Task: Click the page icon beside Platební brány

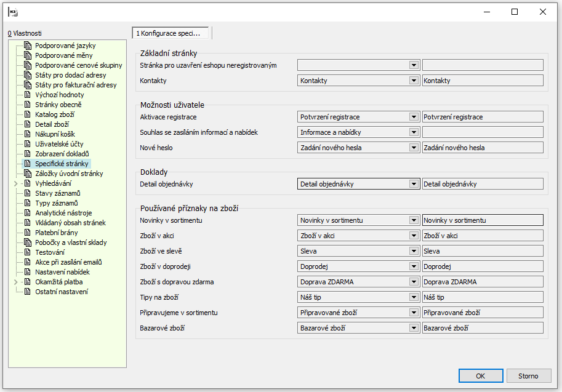Action: [x=28, y=233]
